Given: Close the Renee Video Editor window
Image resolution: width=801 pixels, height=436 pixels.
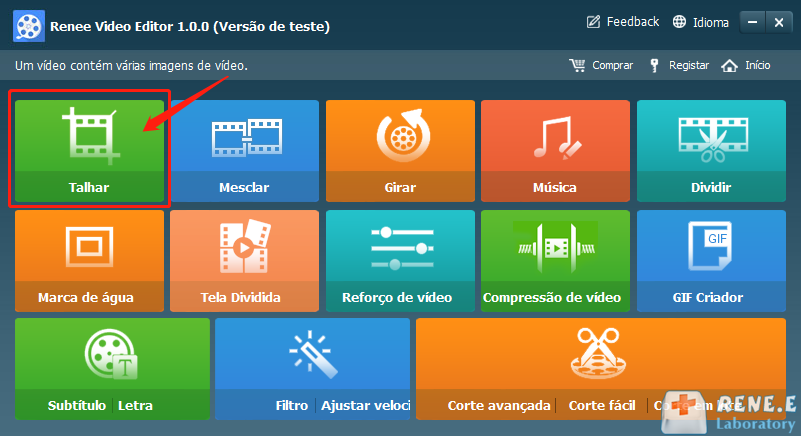Looking at the screenshot, I should coord(779,22).
